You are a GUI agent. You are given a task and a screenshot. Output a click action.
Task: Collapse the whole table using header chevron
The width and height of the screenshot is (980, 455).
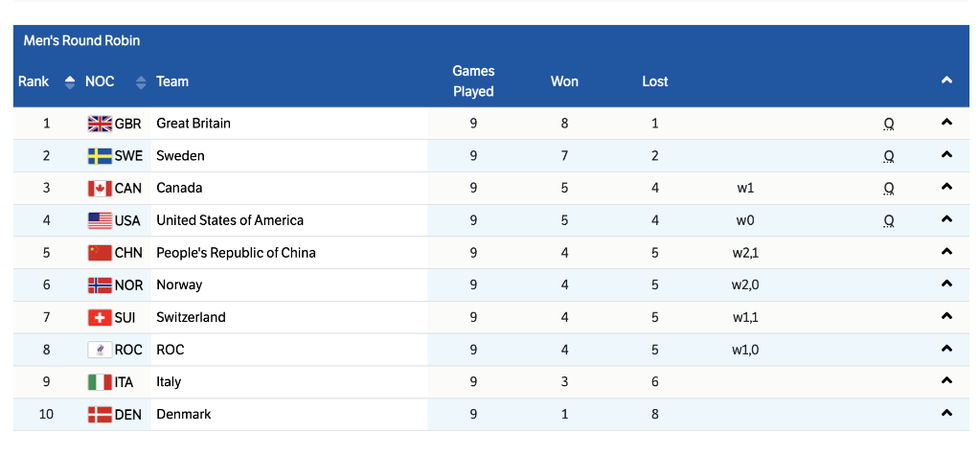[x=946, y=81]
